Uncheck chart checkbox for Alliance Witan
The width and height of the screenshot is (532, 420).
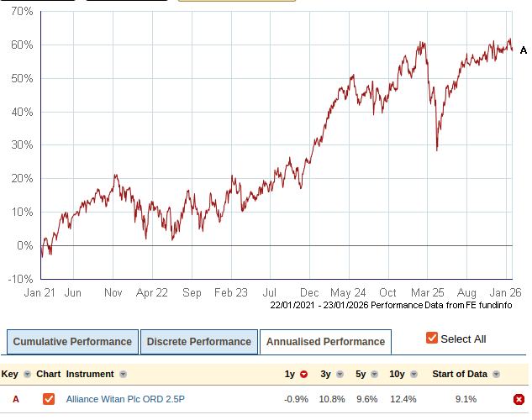click(x=49, y=399)
